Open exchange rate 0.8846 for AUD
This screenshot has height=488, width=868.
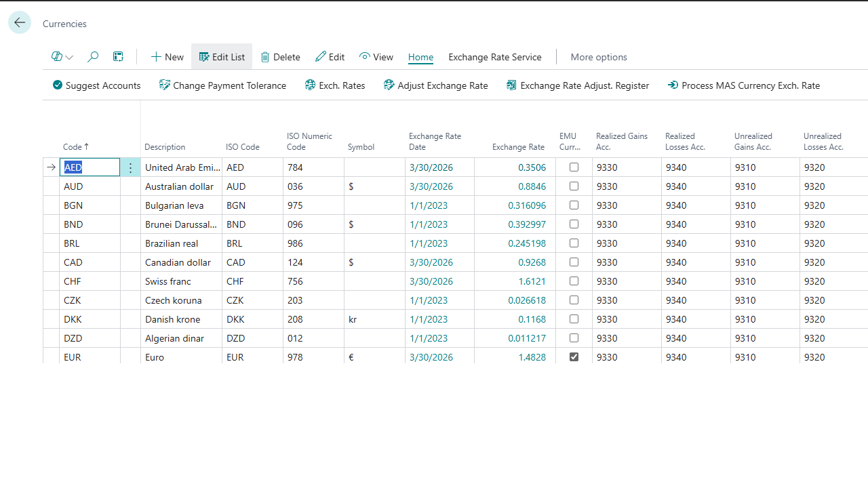(530, 186)
